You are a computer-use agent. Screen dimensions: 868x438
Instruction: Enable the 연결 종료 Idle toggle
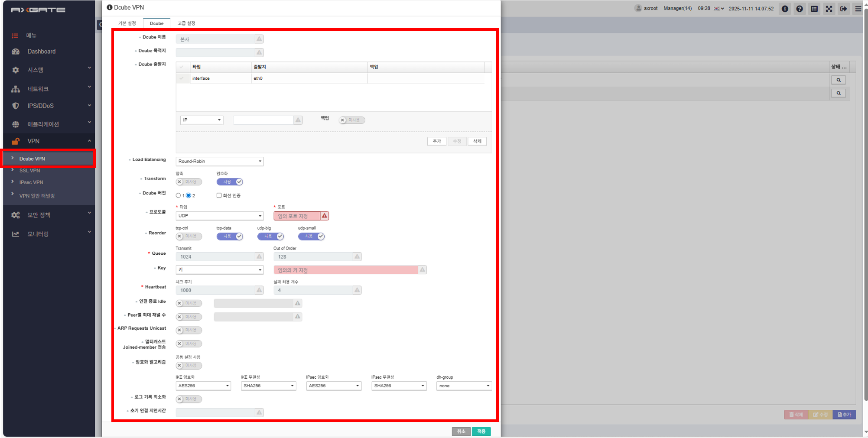189,303
